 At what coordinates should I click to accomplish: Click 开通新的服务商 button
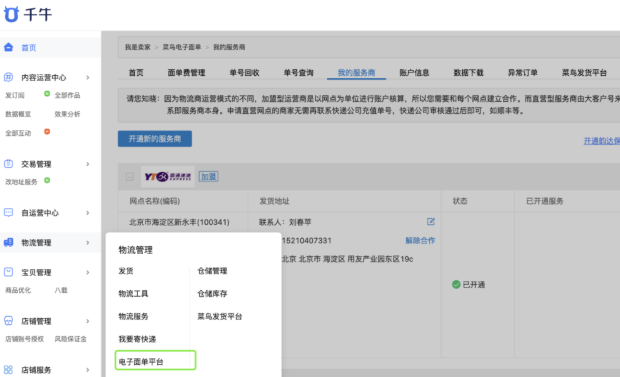(x=155, y=139)
